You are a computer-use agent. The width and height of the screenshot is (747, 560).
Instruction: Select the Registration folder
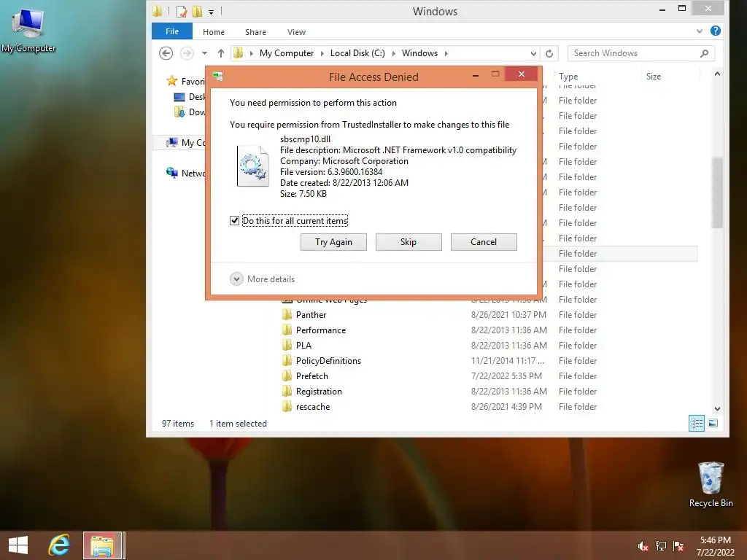click(319, 392)
